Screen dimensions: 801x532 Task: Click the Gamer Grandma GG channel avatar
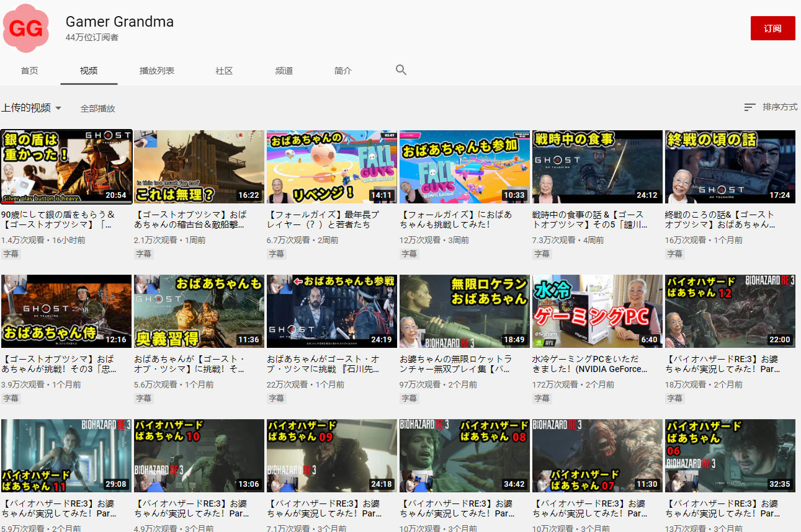point(26,28)
